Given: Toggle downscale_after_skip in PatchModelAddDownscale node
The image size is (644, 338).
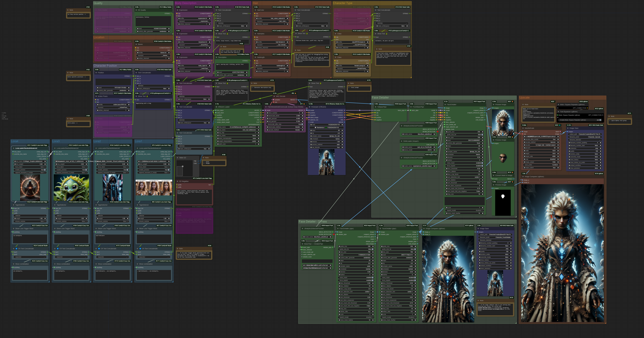Looking at the screenshot, I should pyautogui.click(x=302, y=124).
